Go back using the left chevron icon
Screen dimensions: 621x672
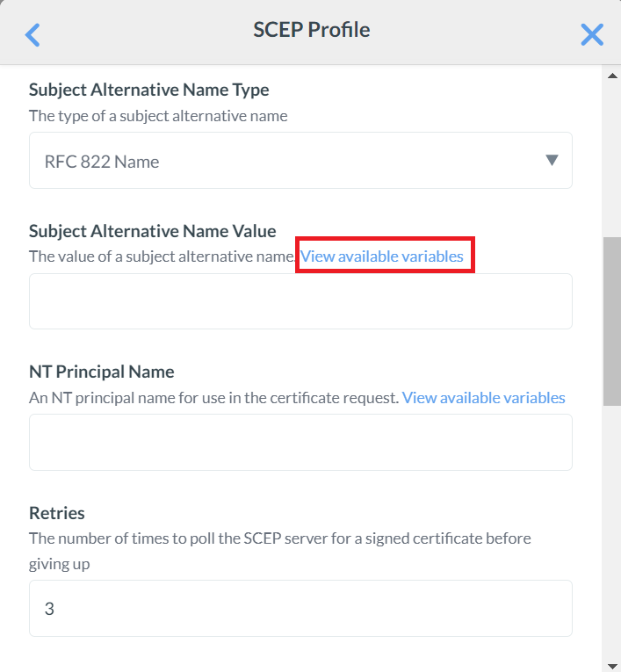(32, 34)
